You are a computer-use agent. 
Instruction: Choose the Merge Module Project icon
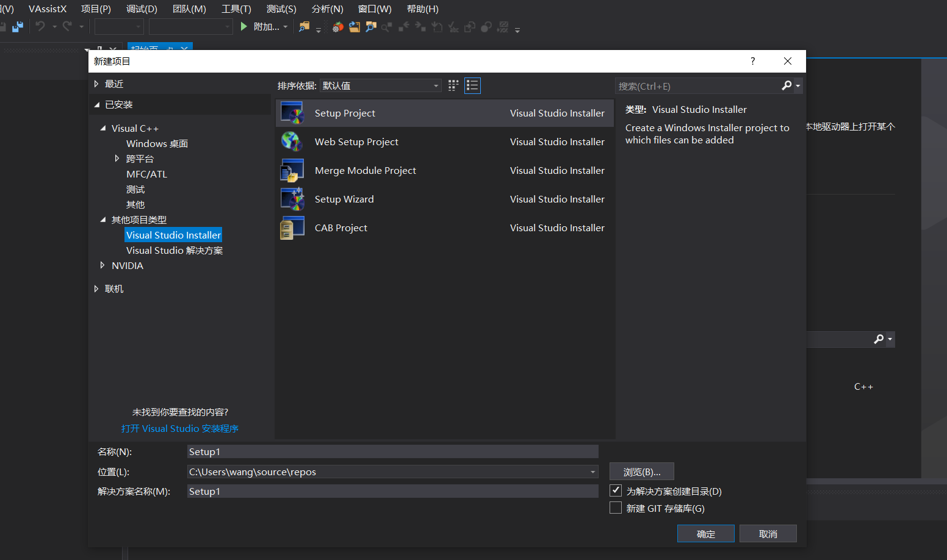292,171
